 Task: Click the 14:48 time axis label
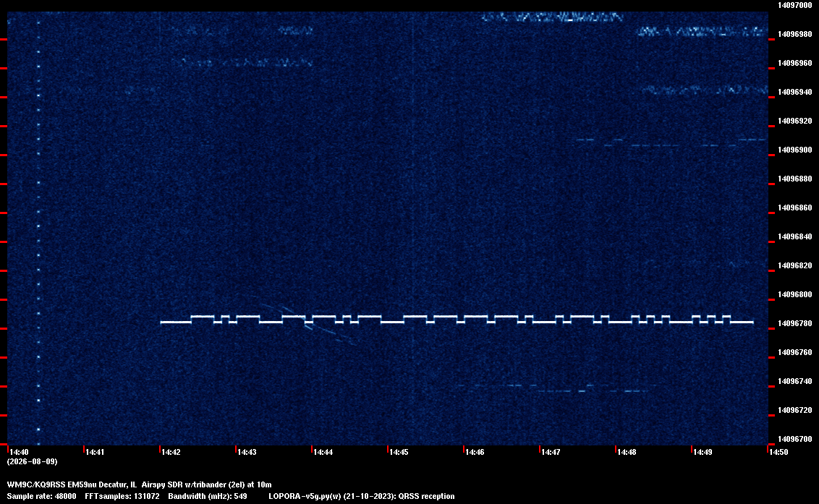pos(627,452)
